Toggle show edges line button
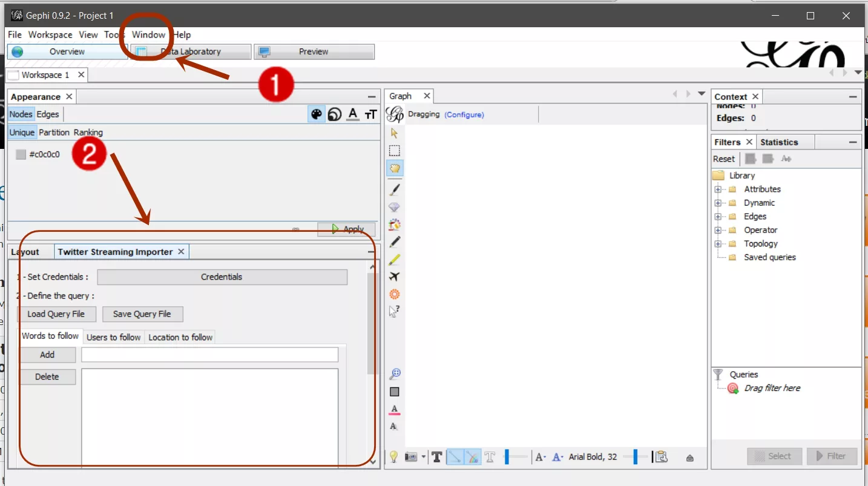Viewport: 868px width, 486px height. (x=455, y=457)
